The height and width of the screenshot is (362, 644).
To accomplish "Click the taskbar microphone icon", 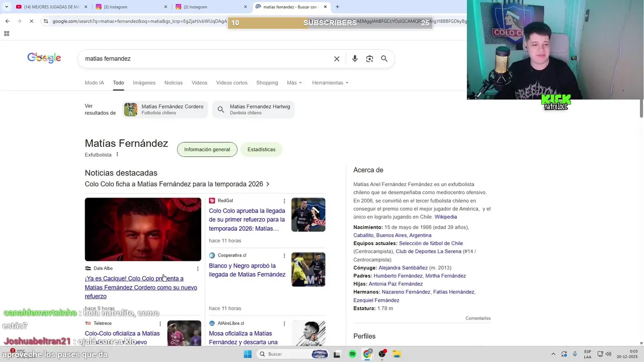I will click(575, 354).
